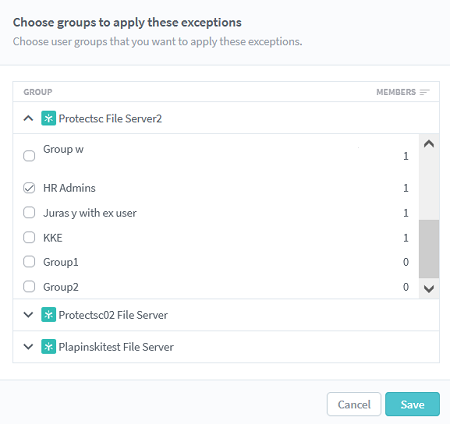Click the scrollbar down arrow
Image resolution: width=450 pixels, height=424 pixels.
(429, 289)
